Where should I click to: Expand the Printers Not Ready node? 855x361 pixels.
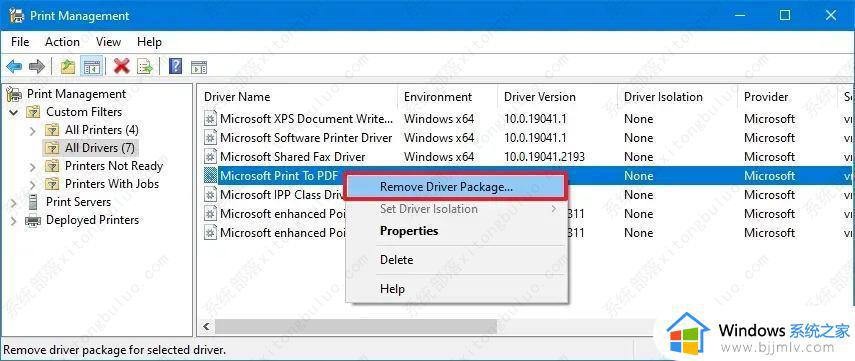pos(33,166)
